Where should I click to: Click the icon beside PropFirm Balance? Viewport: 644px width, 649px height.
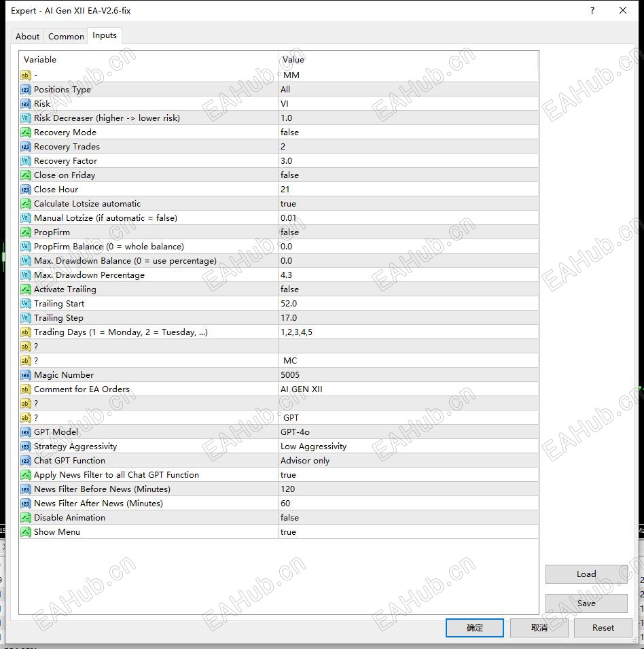26,247
